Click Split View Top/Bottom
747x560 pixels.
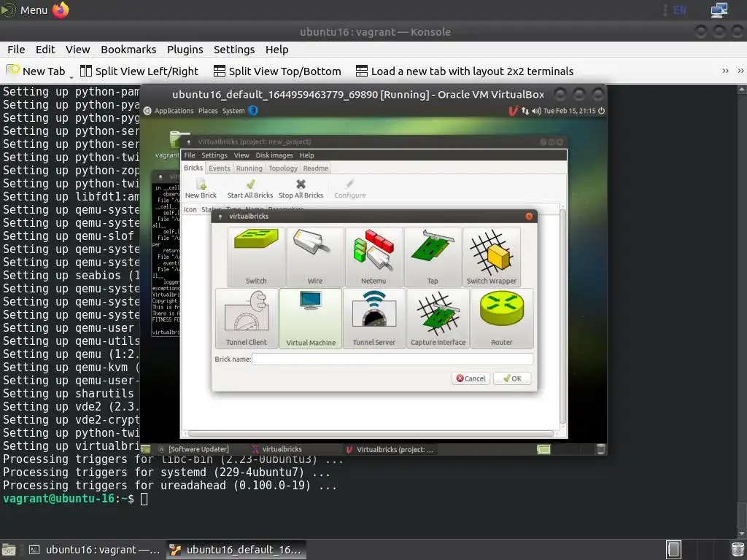coord(277,71)
